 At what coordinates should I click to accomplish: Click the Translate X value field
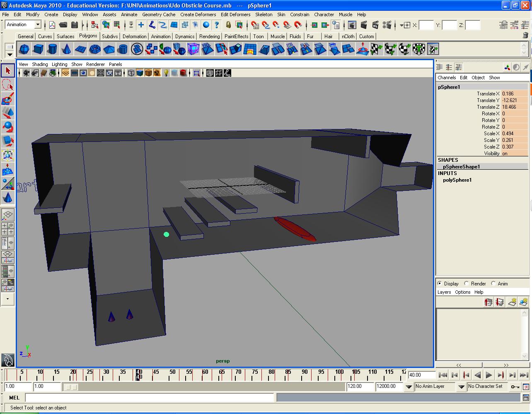515,94
